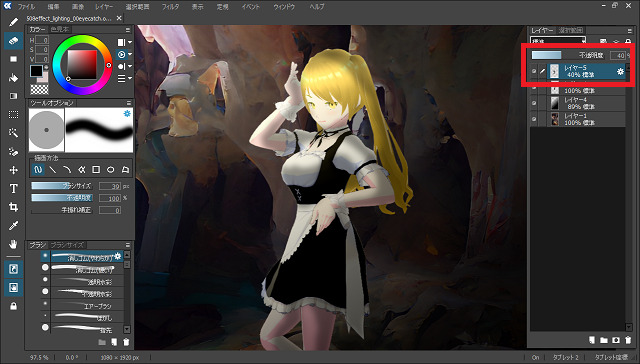This screenshot has width=640, height=364.
Task: Select the Fill rectangle shape tool
Action: (x=13, y=59)
